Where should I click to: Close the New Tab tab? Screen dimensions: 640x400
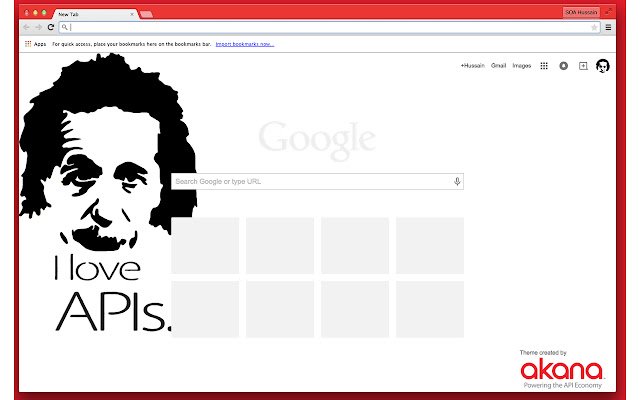pos(132,14)
